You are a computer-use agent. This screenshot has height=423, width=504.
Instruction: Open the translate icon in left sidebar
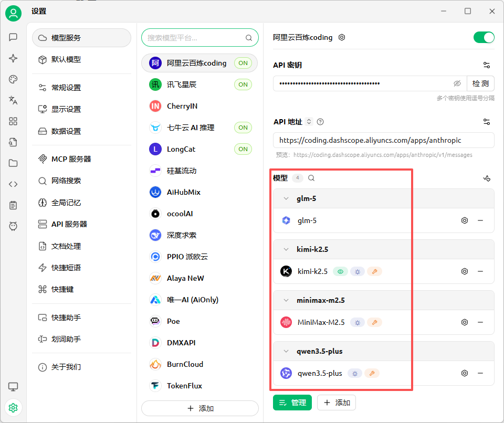[13, 100]
